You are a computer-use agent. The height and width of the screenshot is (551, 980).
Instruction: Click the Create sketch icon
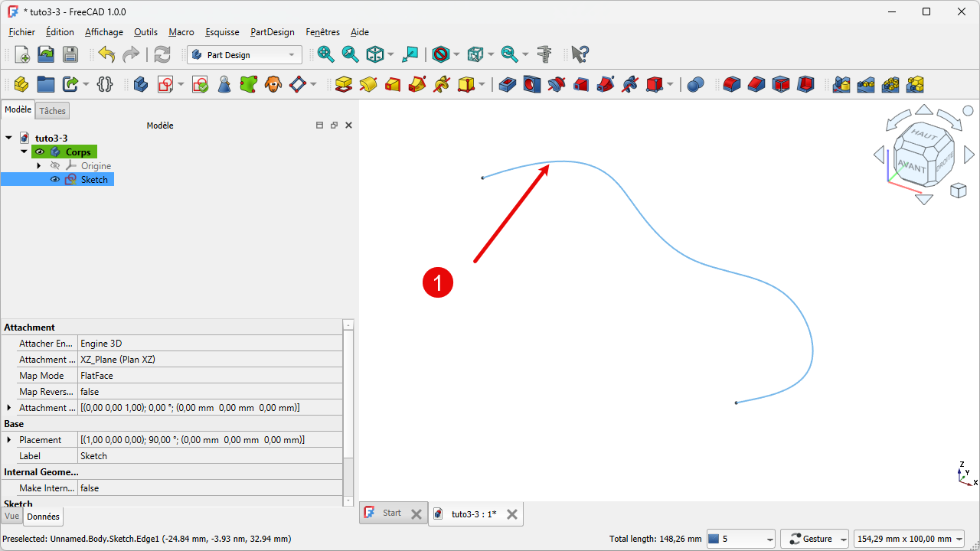[165, 84]
